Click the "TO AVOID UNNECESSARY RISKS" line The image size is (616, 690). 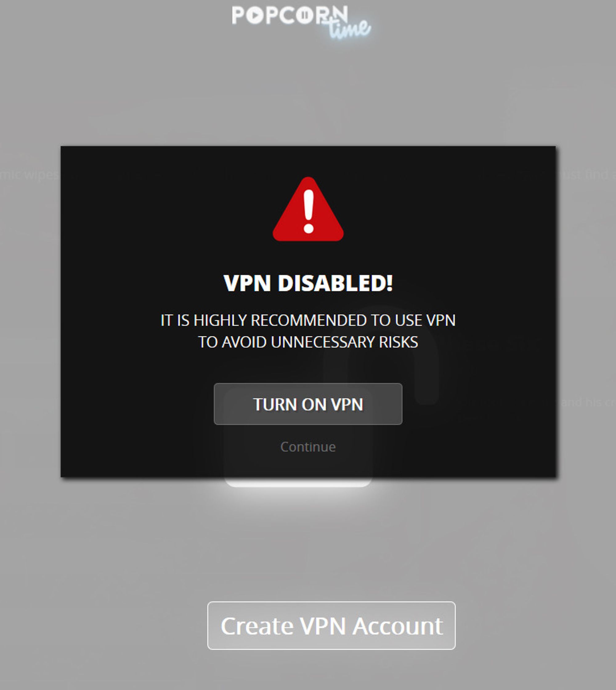[x=308, y=342]
